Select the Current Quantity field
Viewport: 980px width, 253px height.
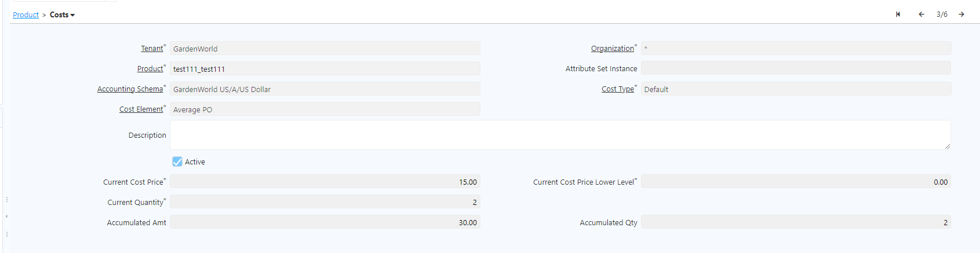pos(325,202)
